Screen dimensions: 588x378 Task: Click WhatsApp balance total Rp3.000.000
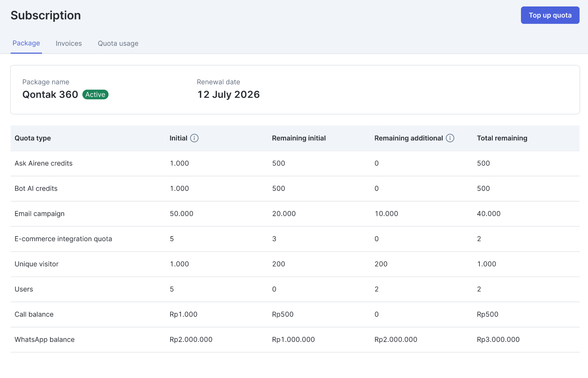tap(498, 340)
